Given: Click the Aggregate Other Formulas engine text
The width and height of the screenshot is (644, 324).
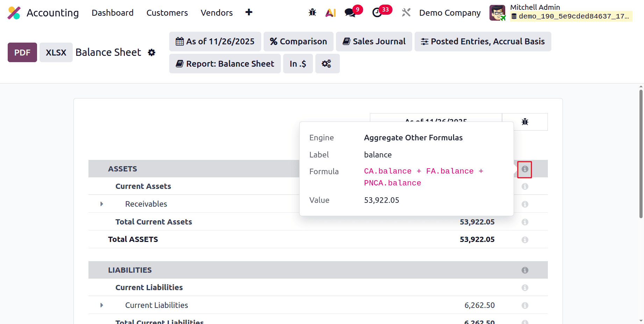Looking at the screenshot, I should (413, 138).
